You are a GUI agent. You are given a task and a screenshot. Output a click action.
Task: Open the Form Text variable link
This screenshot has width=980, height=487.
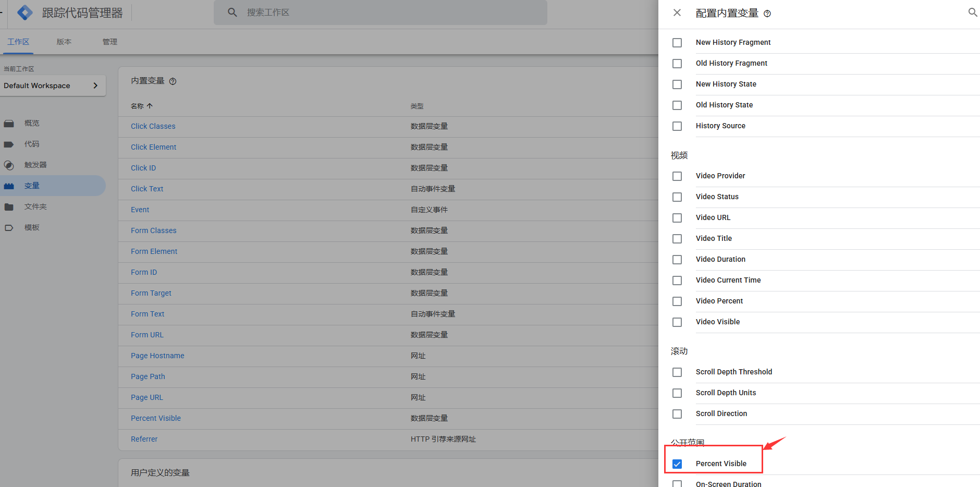pyautogui.click(x=148, y=314)
